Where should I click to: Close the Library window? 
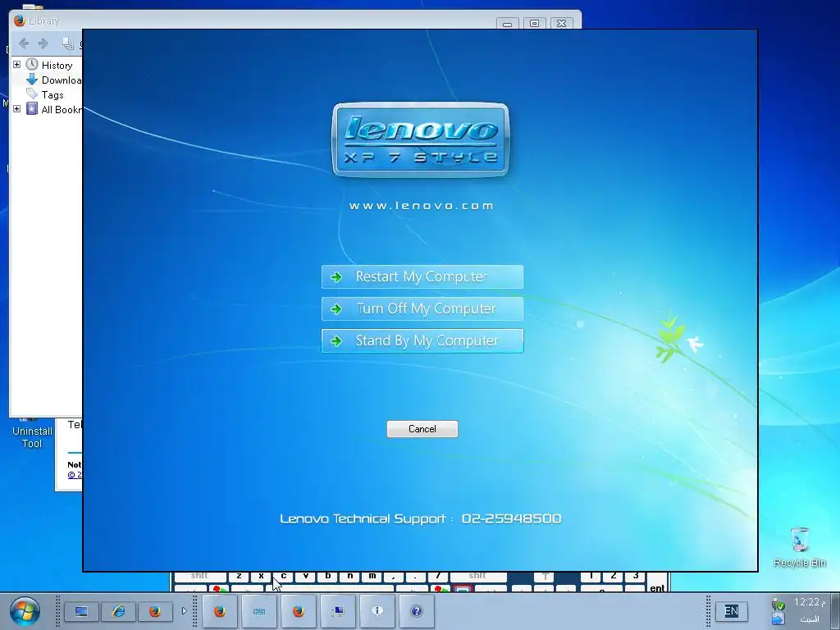point(561,24)
